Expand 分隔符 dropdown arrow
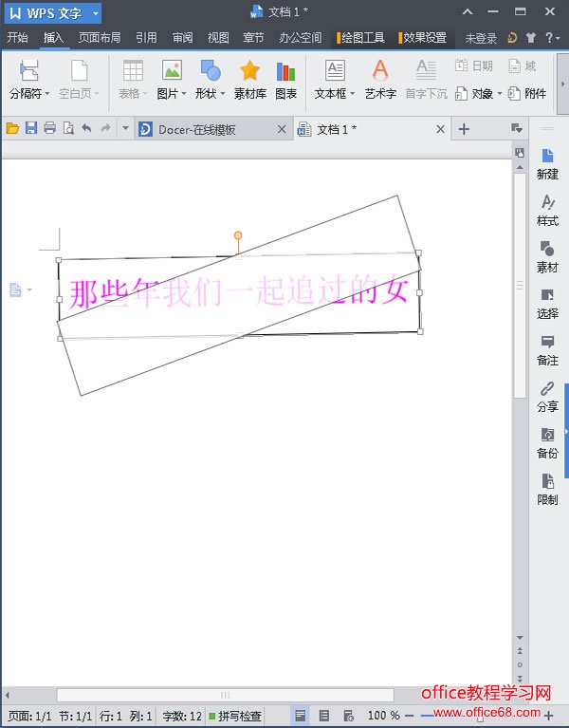 tap(47, 93)
